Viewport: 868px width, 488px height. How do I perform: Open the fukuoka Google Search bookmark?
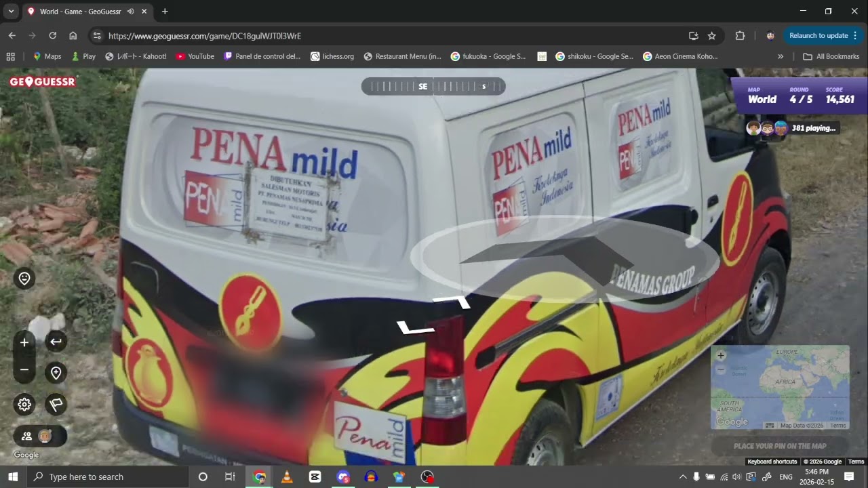[488, 56]
